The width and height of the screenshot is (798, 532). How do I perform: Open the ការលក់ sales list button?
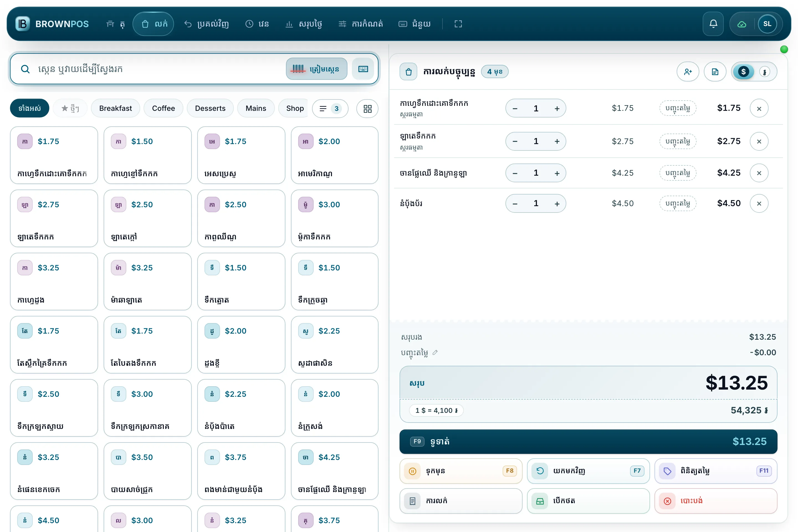[461, 501]
